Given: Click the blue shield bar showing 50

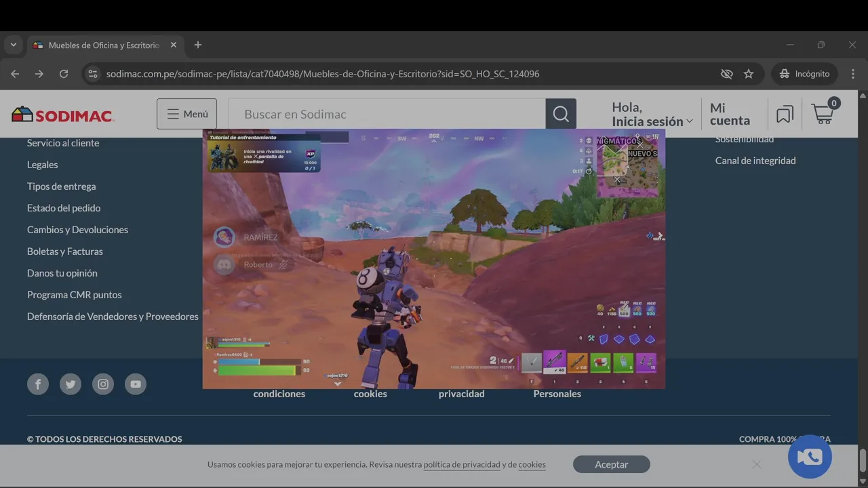Looking at the screenshot, I should (x=259, y=362).
